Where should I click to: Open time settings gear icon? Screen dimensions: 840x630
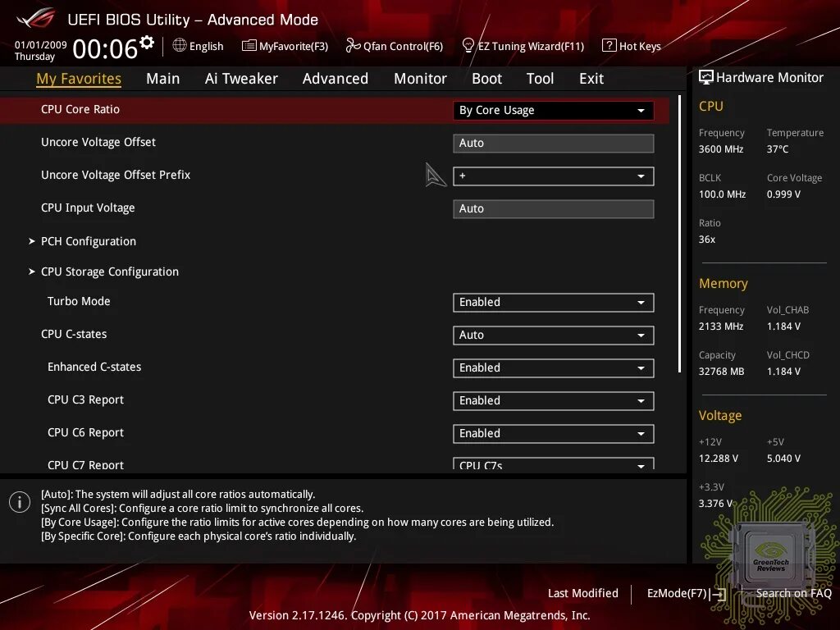click(x=147, y=43)
